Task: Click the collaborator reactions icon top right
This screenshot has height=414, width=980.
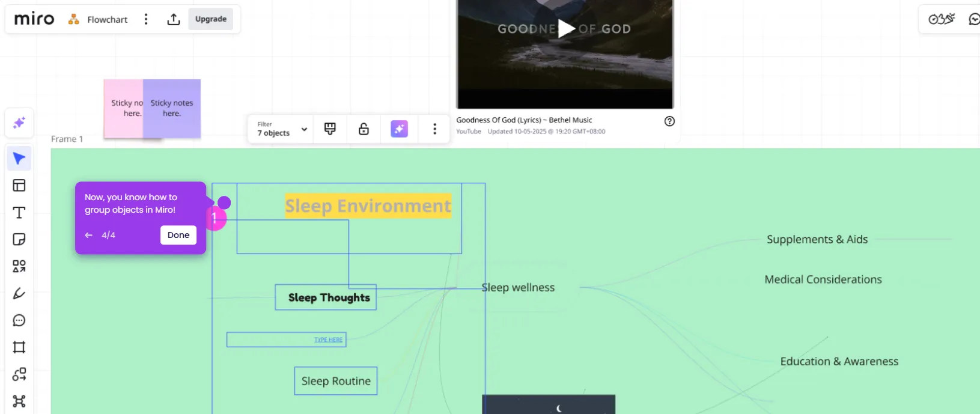Action: [x=942, y=19]
